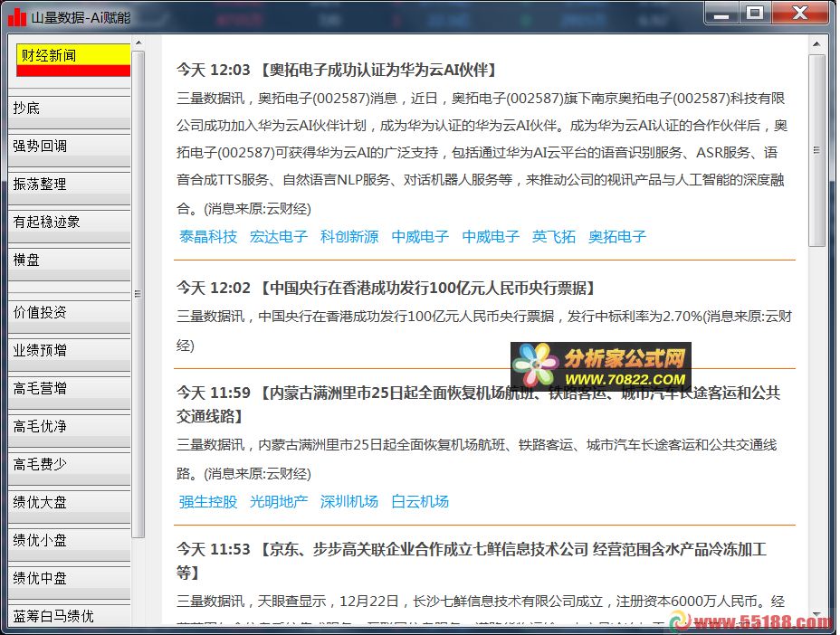Maximize the 三量数据 window
This screenshot has height=635, width=840.
coord(755,13)
